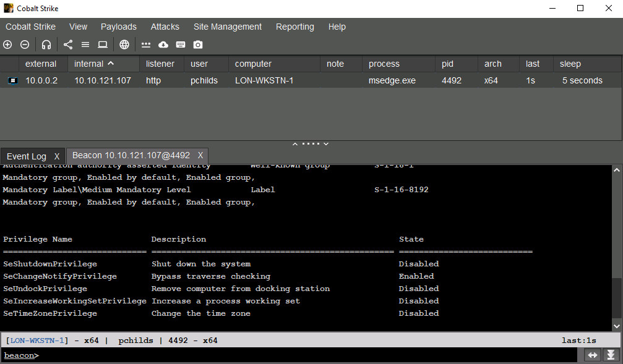The image size is (623, 364).
Task: Click the console scrollbar down arrow
Action: 617,325
